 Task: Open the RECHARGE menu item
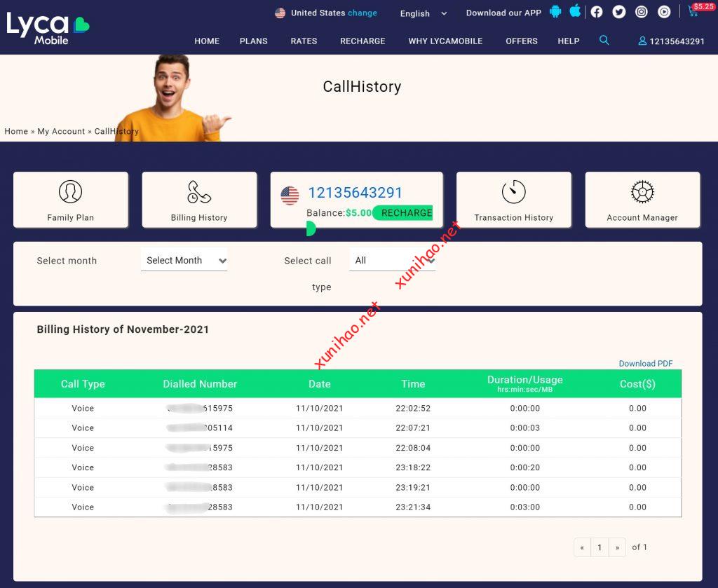pyautogui.click(x=363, y=41)
